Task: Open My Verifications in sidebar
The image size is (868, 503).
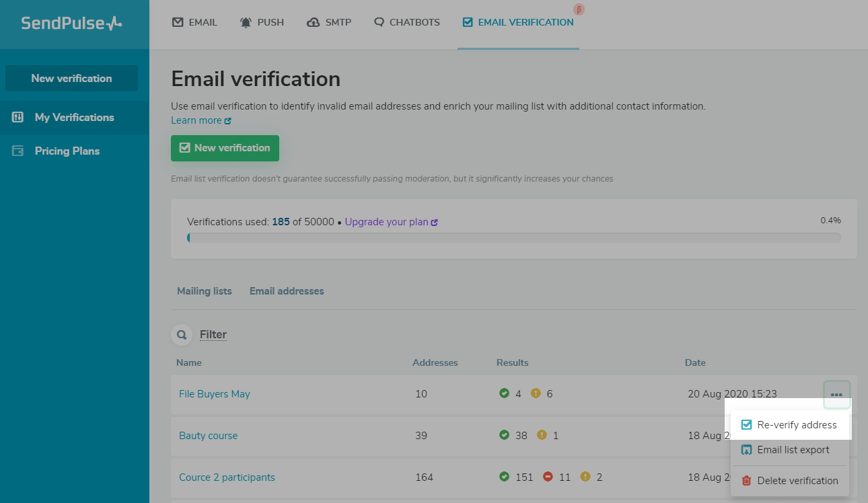Action: click(75, 117)
